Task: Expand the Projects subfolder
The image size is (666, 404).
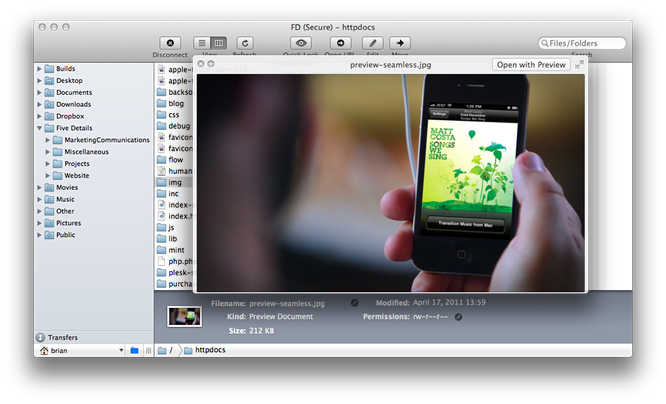Action: pyautogui.click(x=48, y=163)
